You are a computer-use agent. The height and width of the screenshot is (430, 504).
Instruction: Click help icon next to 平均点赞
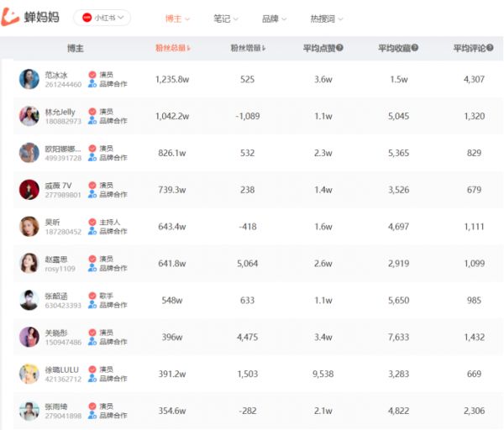[339, 49]
